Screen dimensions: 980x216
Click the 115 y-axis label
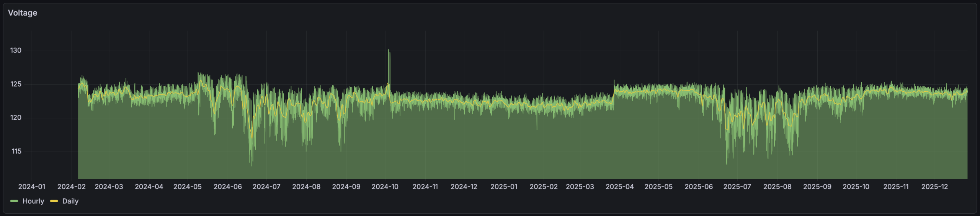(16, 151)
